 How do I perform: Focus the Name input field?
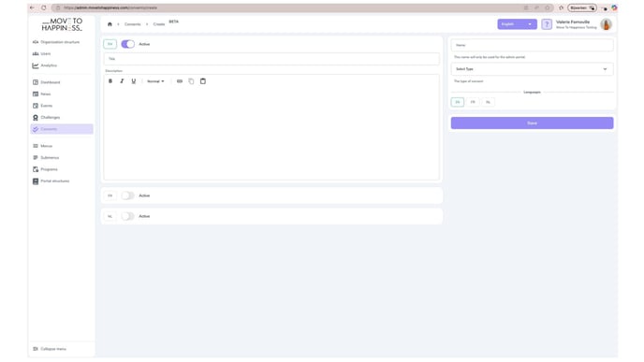tap(533, 45)
